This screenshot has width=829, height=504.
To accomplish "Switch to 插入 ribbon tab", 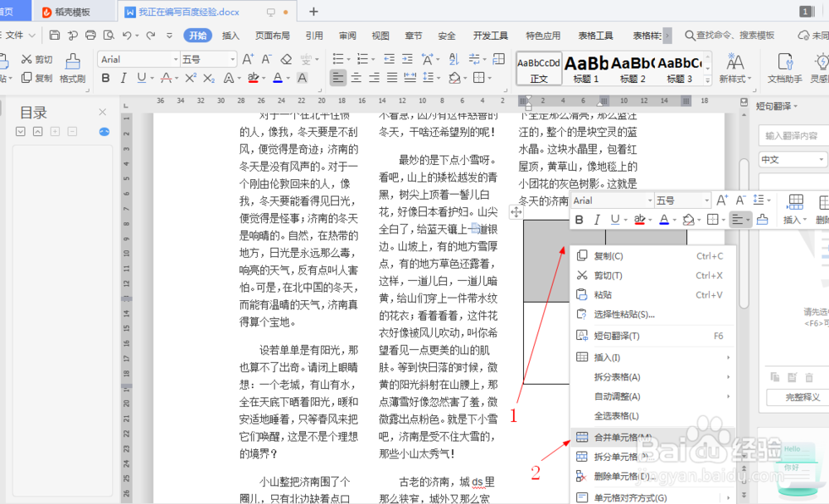I will (x=230, y=36).
